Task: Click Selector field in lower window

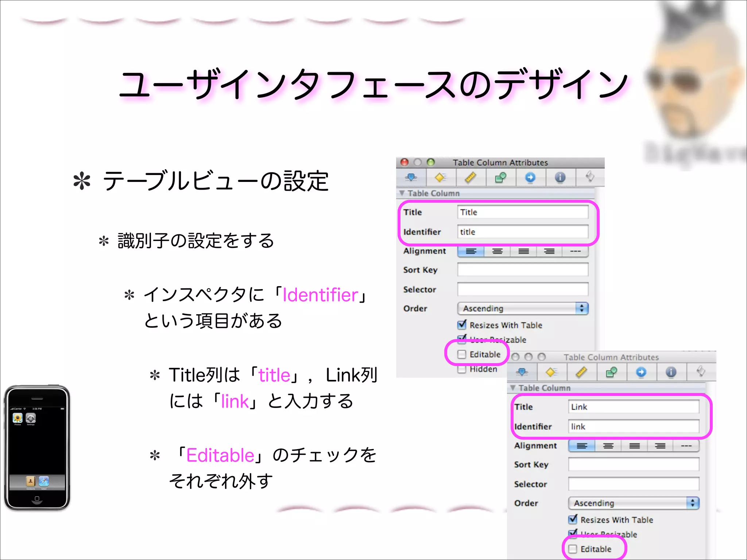Action: (x=634, y=484)
